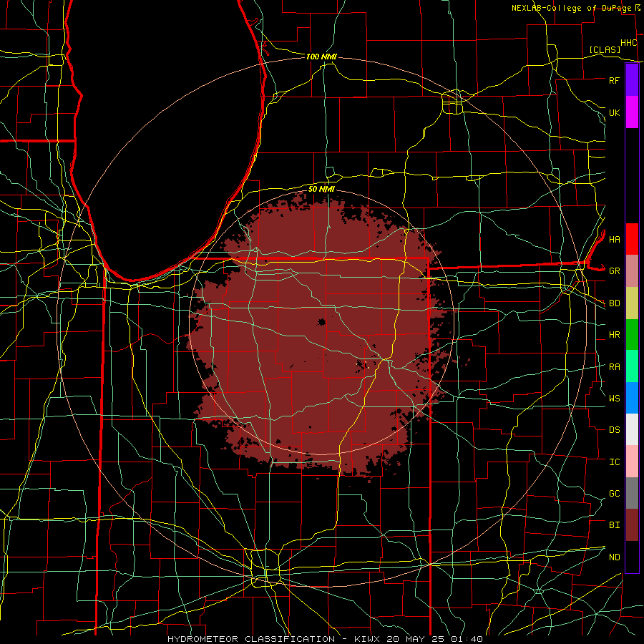
Task: Click the BD legend label
Action: [x=614, y=303]
